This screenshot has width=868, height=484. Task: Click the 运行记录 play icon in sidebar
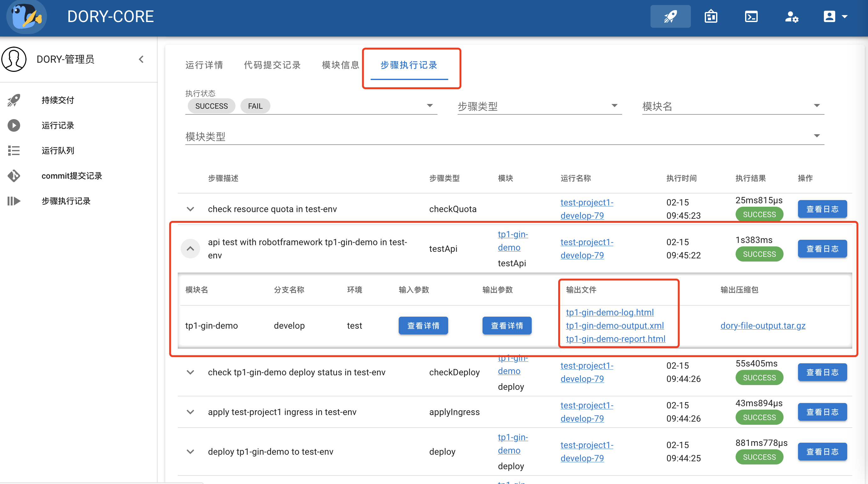[14, 125]
